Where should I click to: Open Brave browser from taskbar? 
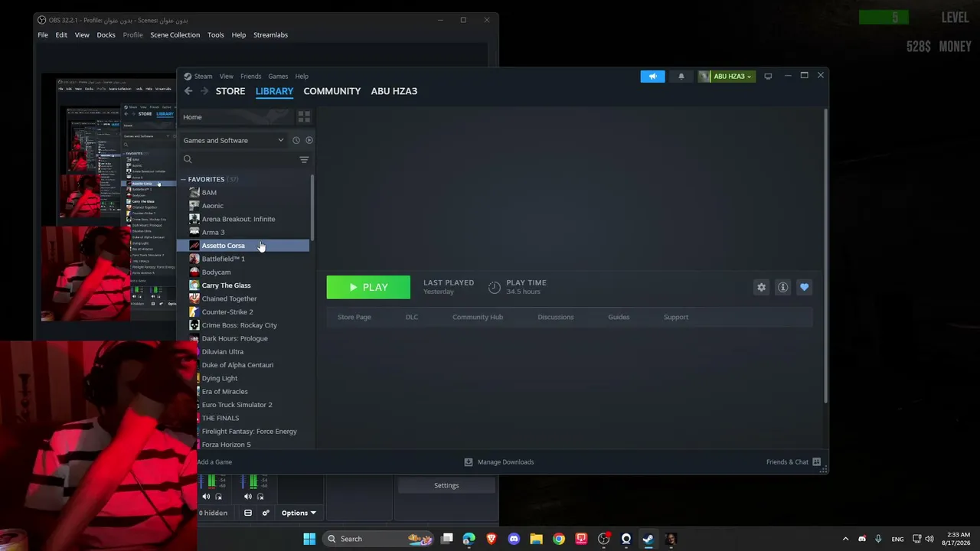pos(492,539)
